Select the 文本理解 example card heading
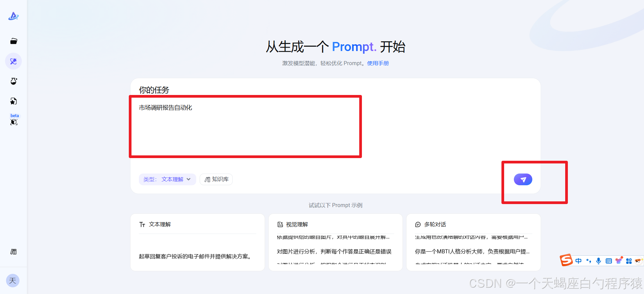644x294 pixels. [160, 224]
